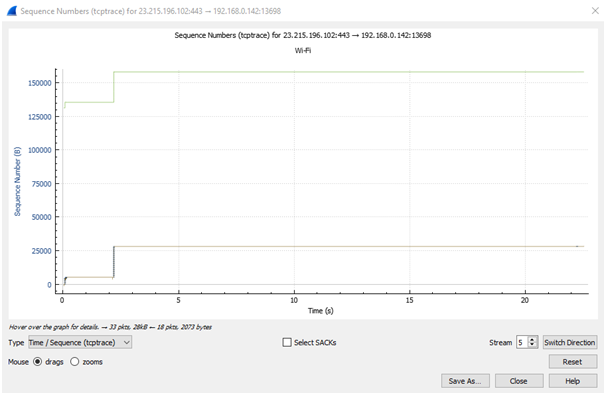Select the 'zooms' mouse radio button
The image size is (611, 395).
(x=74, y=362)
